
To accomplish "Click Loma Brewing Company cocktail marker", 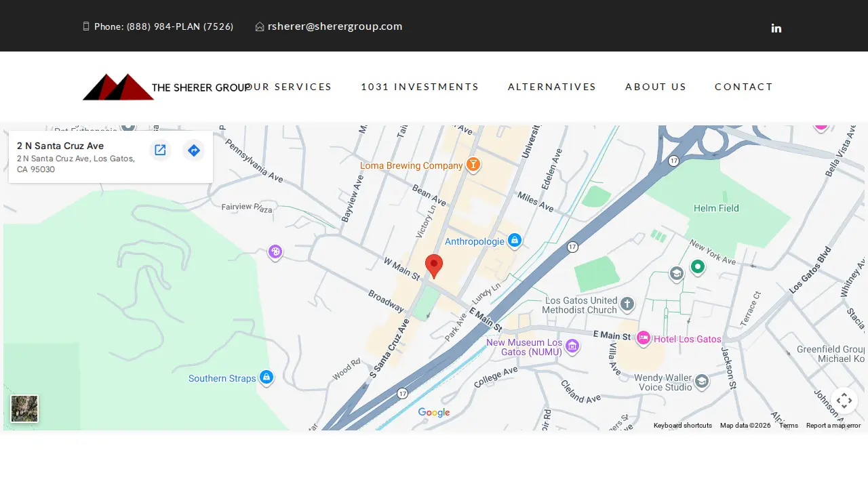I will pos(473,165).
